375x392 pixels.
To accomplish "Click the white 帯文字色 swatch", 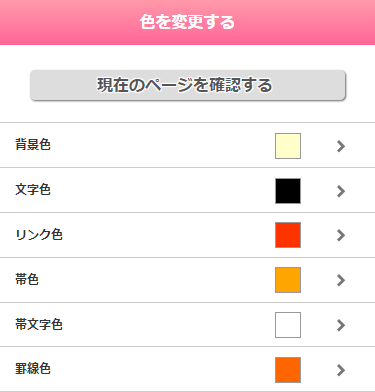I will 288,325.
